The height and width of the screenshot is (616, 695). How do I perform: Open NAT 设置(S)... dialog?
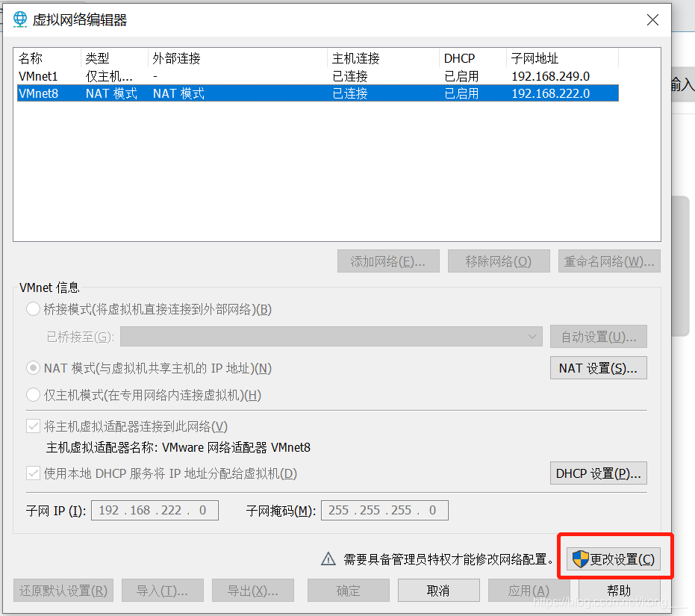point(599,367)
